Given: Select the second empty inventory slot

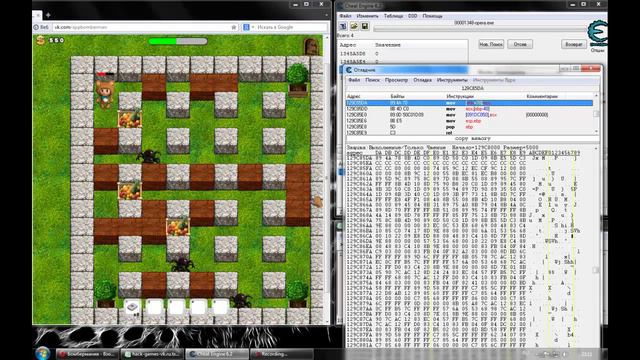Looking at the screenshot, I should coord(154,307).
